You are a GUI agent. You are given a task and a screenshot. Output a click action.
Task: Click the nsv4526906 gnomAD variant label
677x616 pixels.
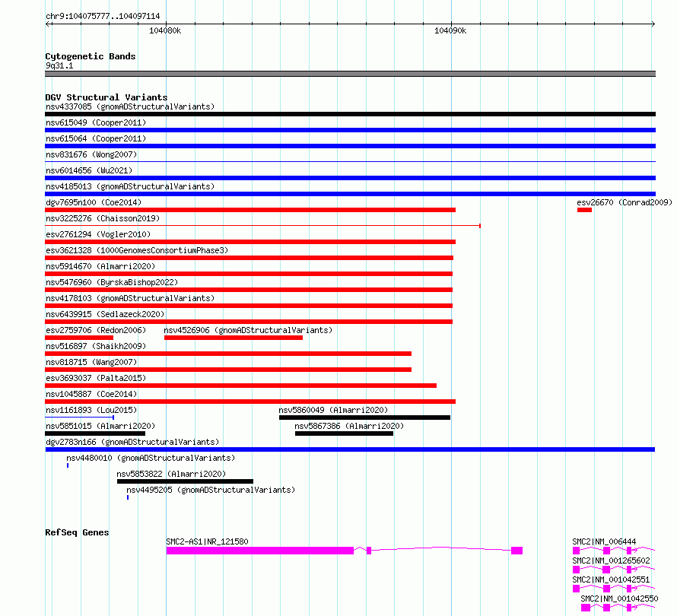coord(248,330)
